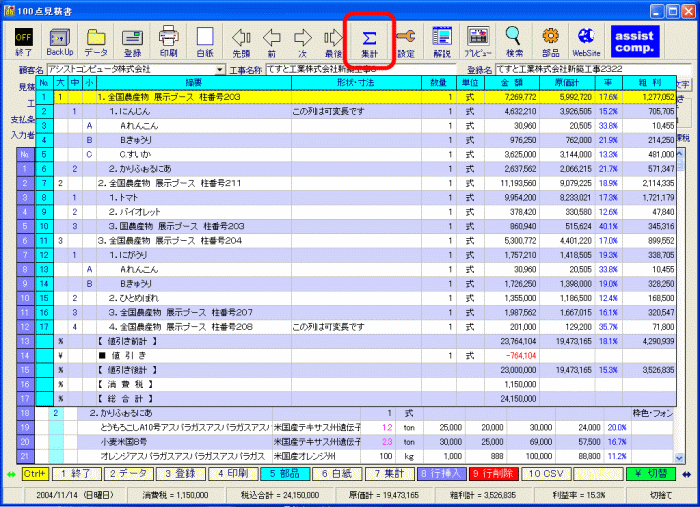The image size is (700, 507).
Task: Click the 1 終了 function button
Action: [x=77, y=474]
